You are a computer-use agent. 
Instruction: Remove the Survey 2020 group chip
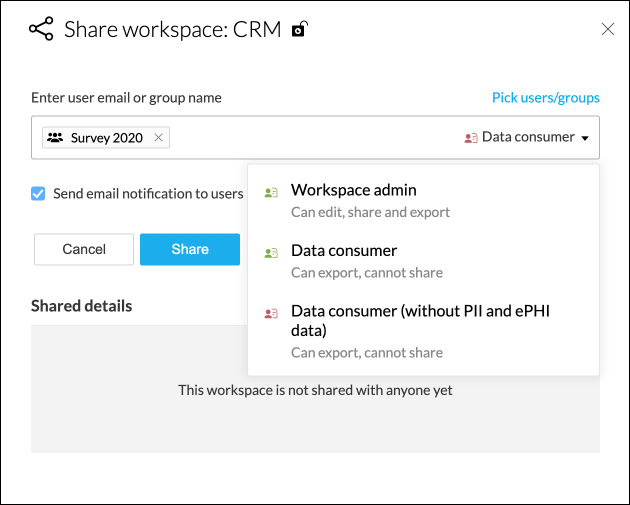[158, 138]
